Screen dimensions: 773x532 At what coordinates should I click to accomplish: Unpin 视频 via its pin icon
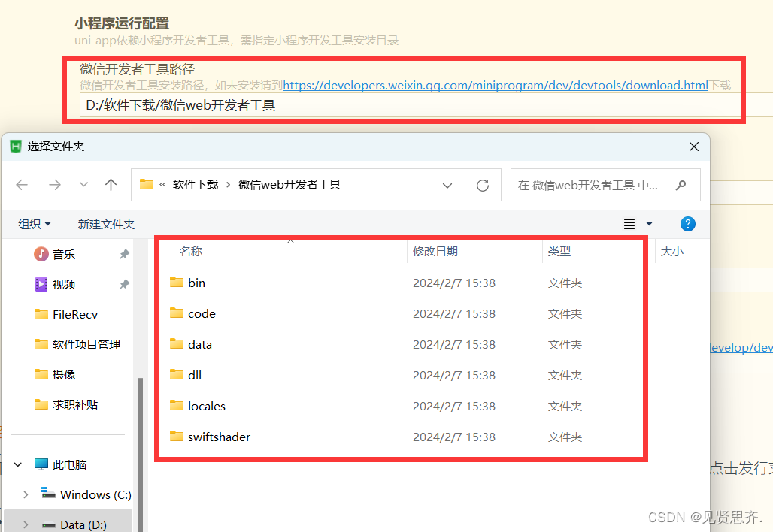(124, 284)
